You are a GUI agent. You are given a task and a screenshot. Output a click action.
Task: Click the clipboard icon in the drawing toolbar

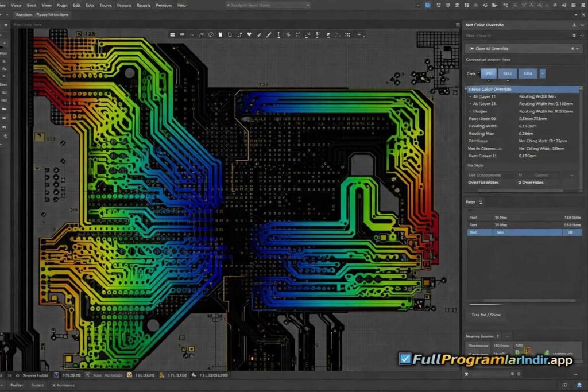point(219,34)
